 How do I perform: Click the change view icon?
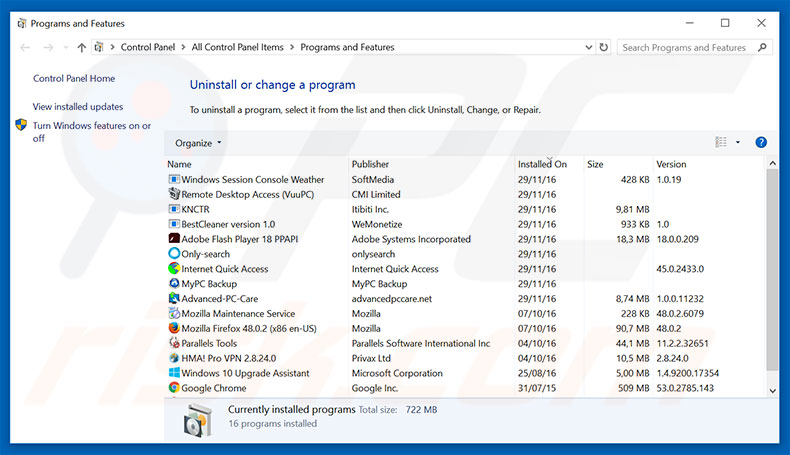(721, 143)
